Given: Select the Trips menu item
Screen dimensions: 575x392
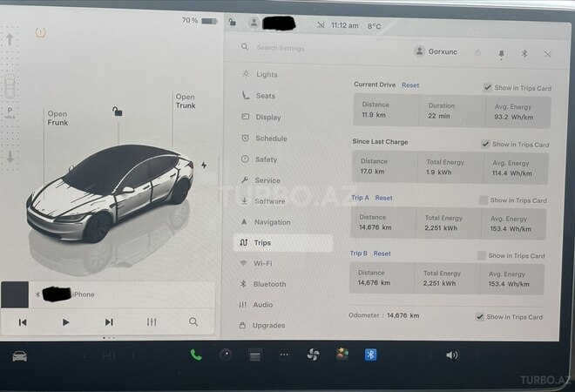Looking at the screenshot, I should [283, 243].
